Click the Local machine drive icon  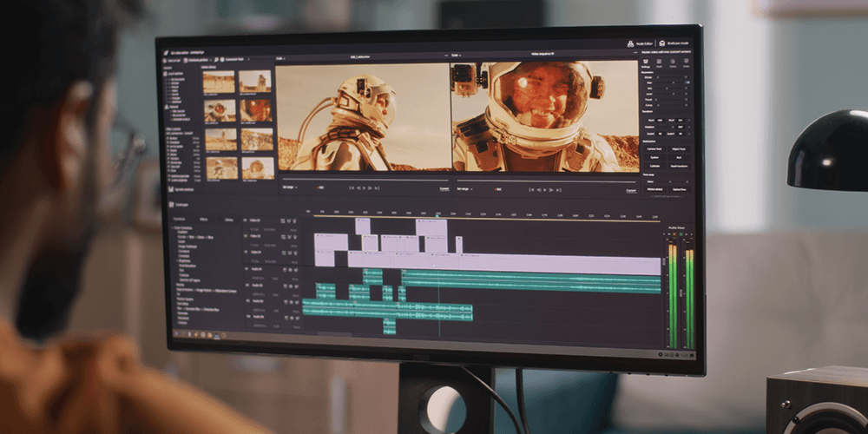(166, 74)
